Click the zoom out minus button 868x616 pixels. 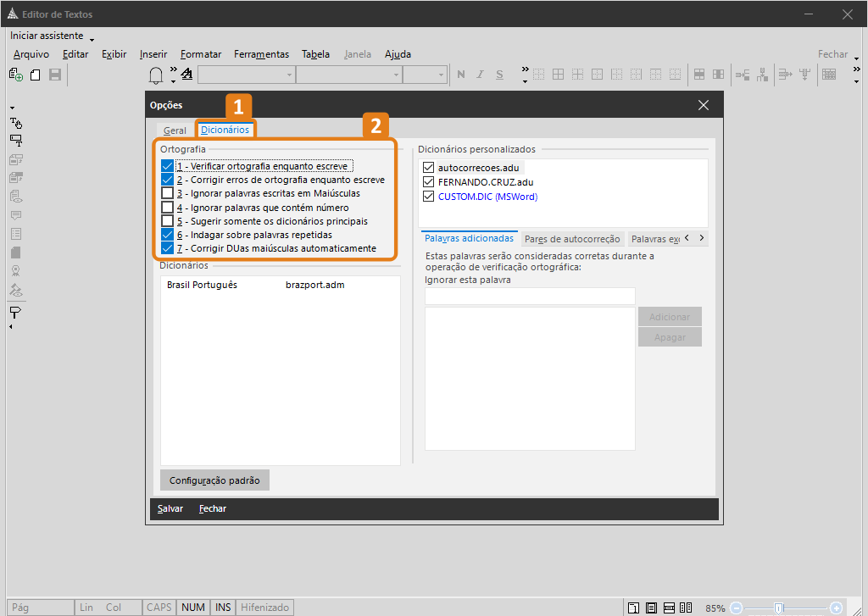pyautogui.click(x=737, y=608)
